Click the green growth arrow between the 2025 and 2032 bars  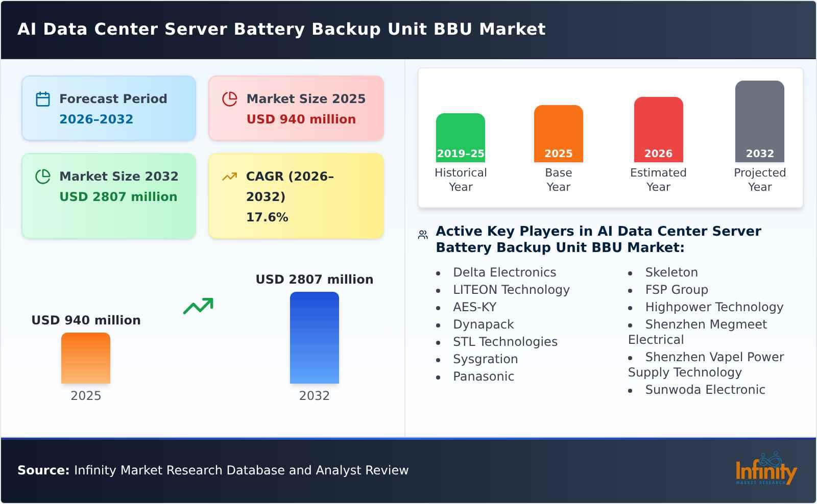(x=199, y=306)
